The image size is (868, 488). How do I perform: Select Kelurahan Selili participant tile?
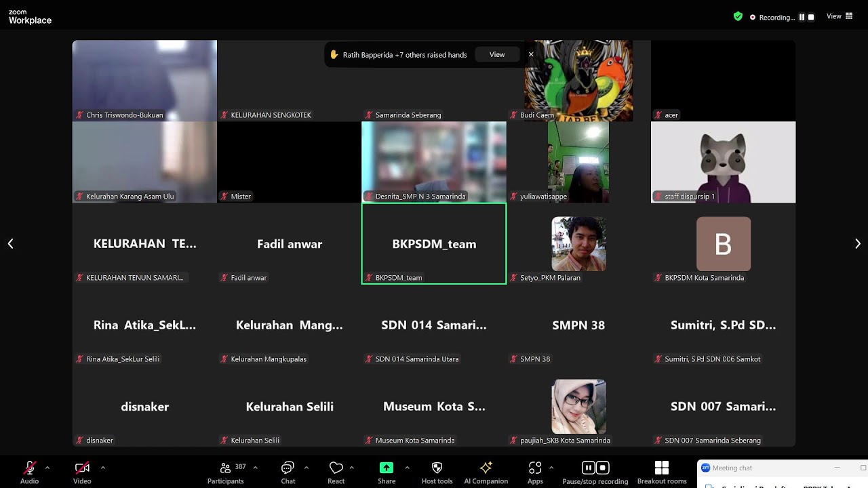click(289, 406)
